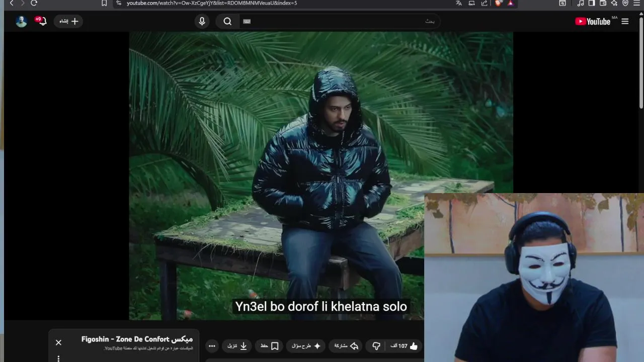Image resolution: width=644 pixels, height=362 pixels.
Task: Open the browser hamburger main menu
Action: click(x=637, y=3)
